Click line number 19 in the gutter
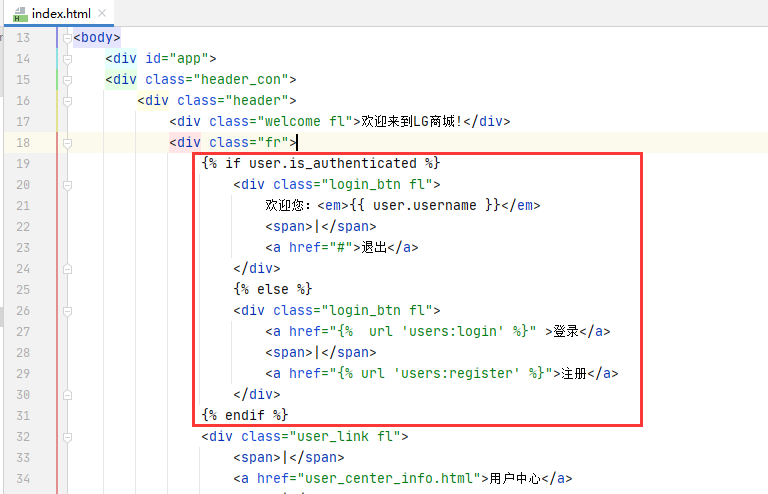 [23, 164]
